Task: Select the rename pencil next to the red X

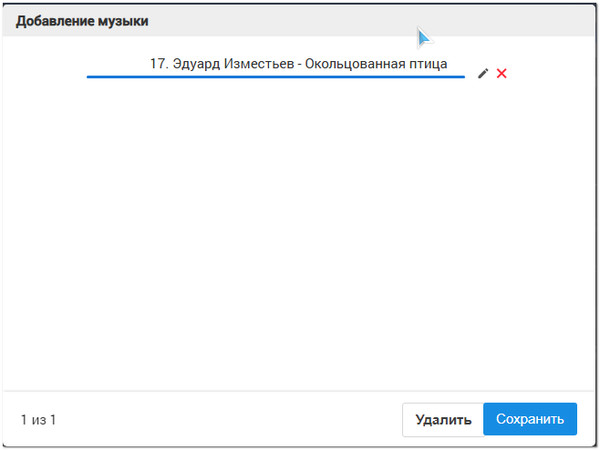Action: coord(483,73)
